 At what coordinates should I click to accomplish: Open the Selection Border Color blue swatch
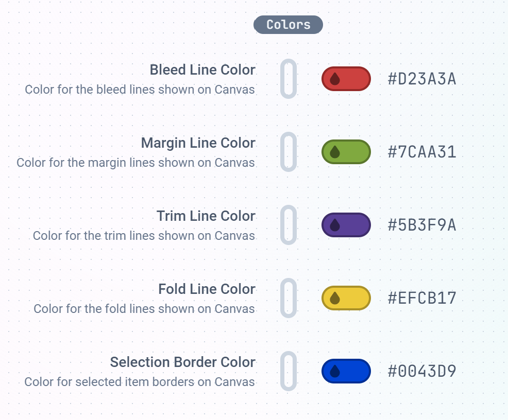pos(346,371)
